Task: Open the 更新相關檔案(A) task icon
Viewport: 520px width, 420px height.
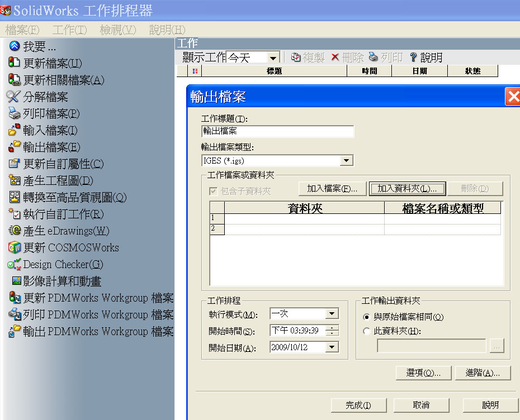Action: pyautogui.click(x=15, y=79)
